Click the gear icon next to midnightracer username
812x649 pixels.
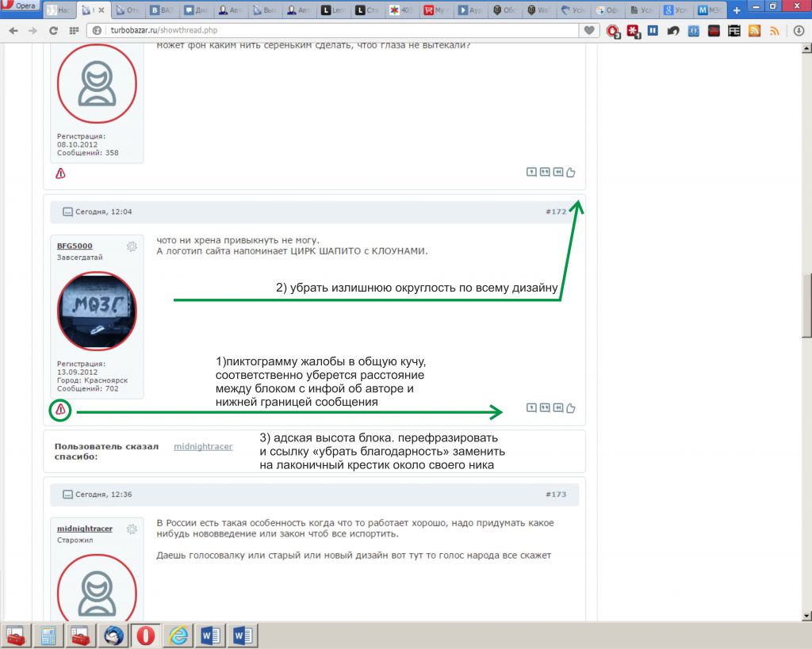tap(132, 529)
